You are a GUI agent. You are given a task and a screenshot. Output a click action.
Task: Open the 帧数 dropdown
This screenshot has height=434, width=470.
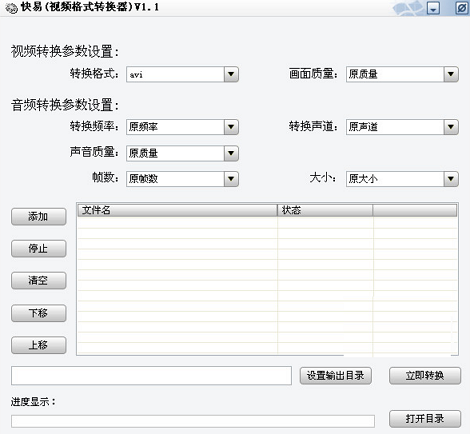182,179
